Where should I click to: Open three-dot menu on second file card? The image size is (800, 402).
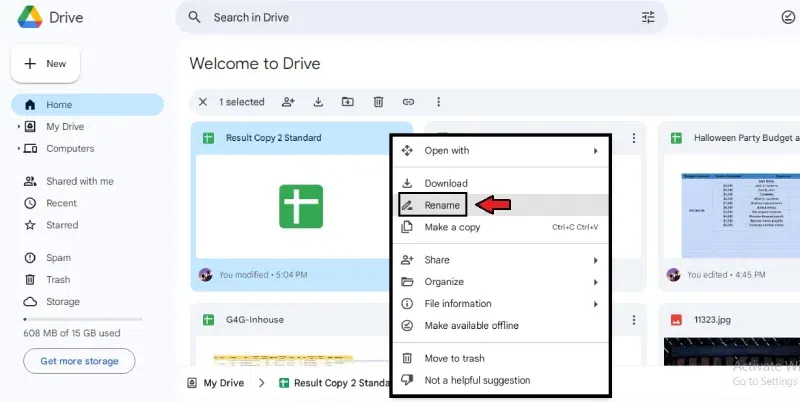tap(634, 138)
